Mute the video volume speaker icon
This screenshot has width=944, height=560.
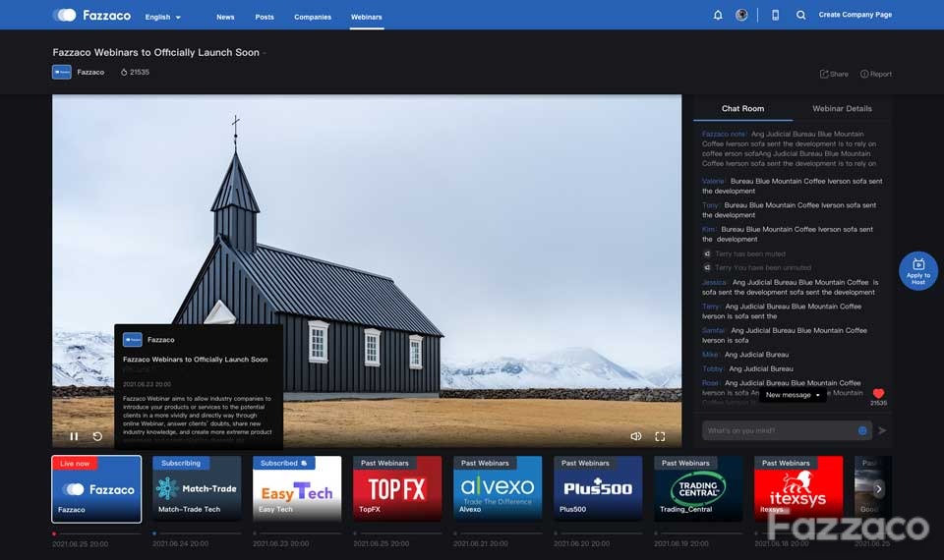(636, 436)
